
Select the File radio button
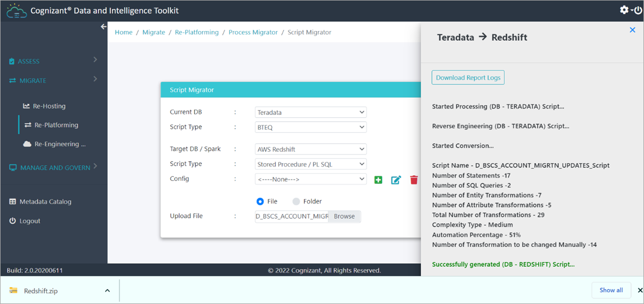click(x=260, y=202)
